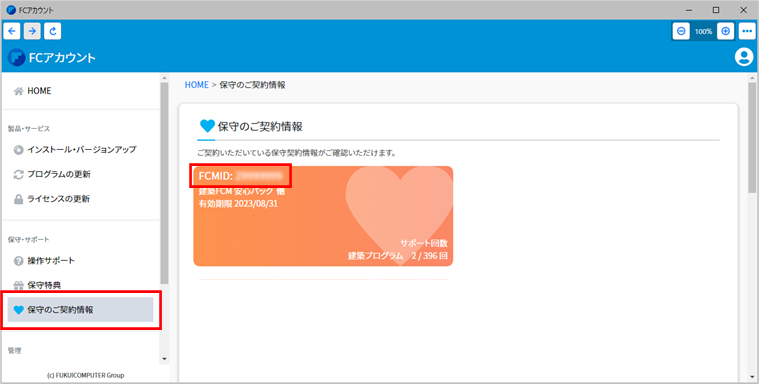Open 操作サポート in the sidebar
The image size is (759, 384).
[x=80, y=261]
